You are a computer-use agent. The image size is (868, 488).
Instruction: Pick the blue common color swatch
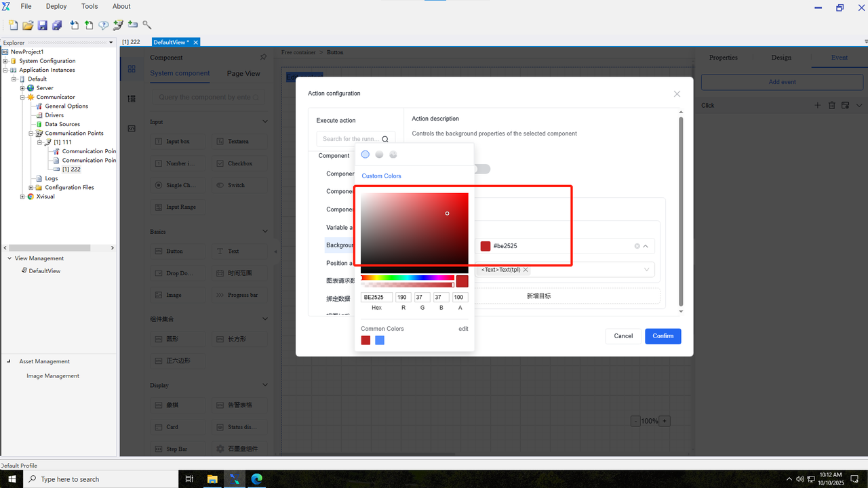[380, 340]
